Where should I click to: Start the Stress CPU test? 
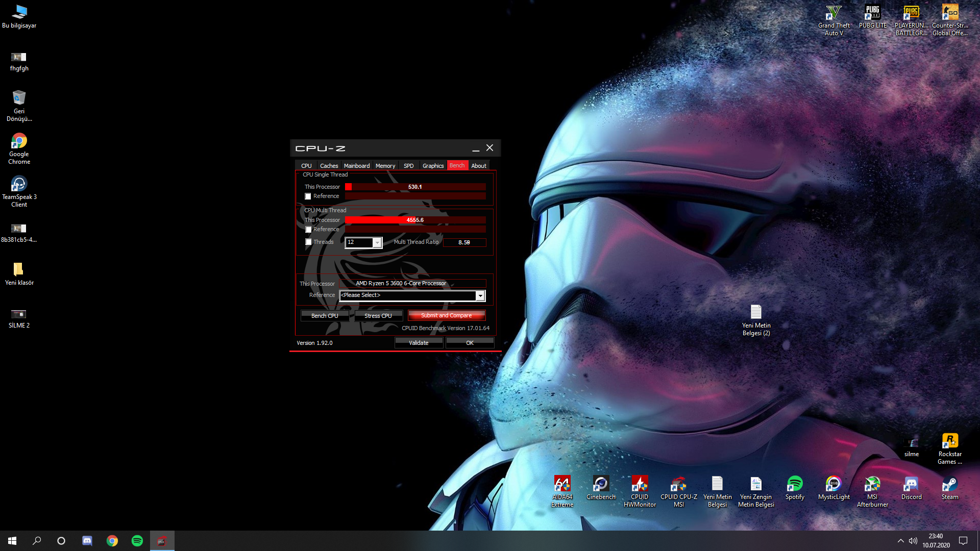[378, 316]
